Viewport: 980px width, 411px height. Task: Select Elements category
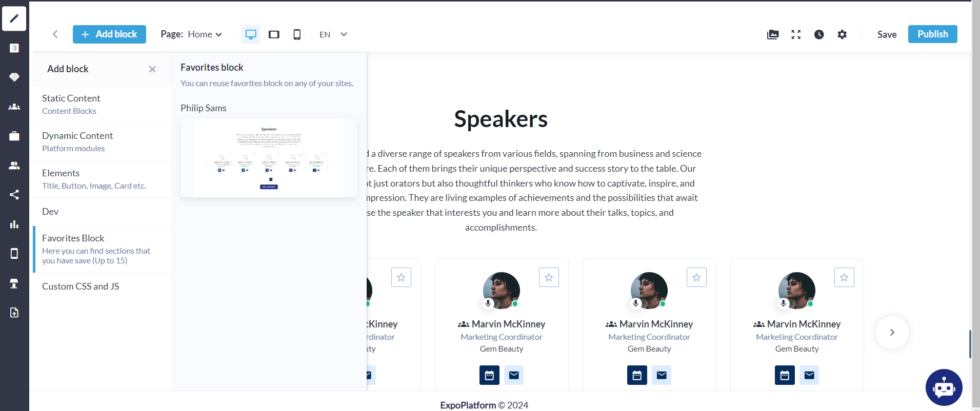click(102, 179)
